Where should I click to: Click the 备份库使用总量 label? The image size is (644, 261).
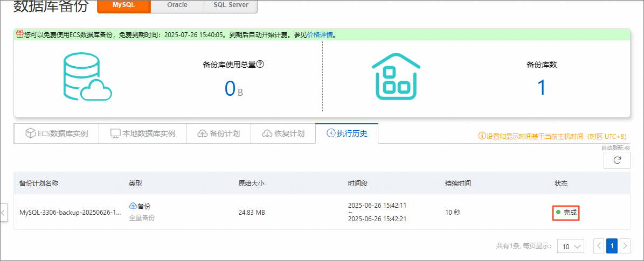point(230,65)
